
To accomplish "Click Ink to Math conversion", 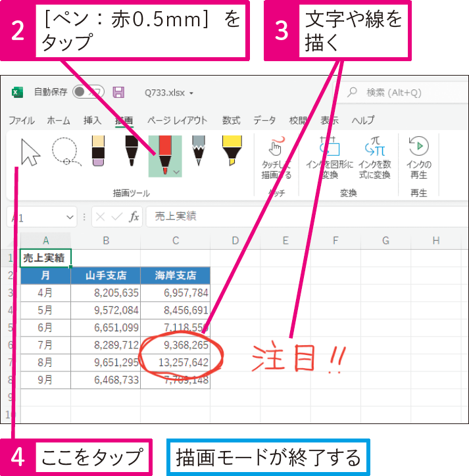I will tap(375, 158).
